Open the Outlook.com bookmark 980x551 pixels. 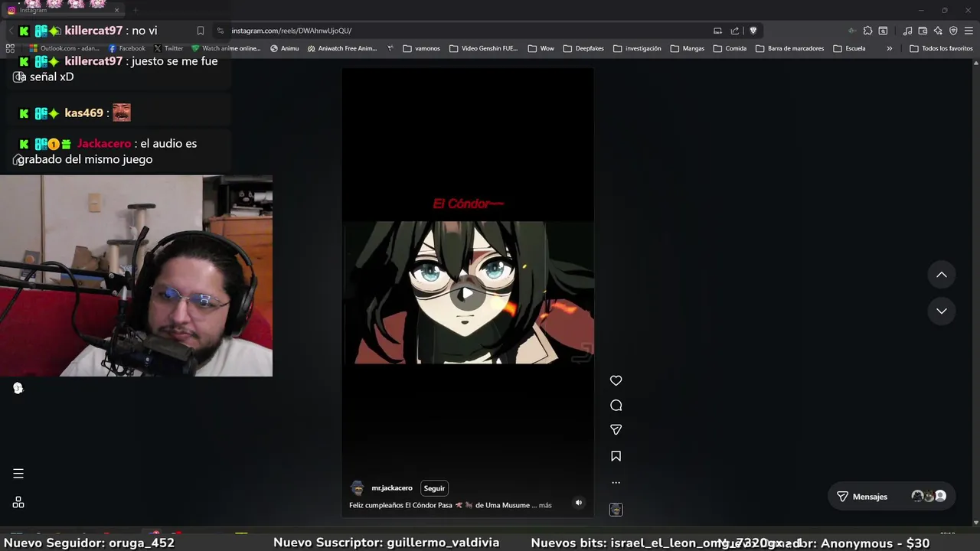click(64, 48)
